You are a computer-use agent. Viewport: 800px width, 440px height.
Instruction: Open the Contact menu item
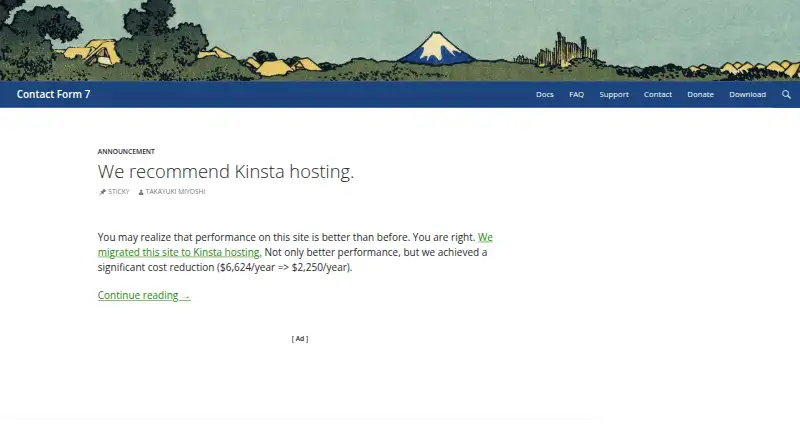coord(658,94)
